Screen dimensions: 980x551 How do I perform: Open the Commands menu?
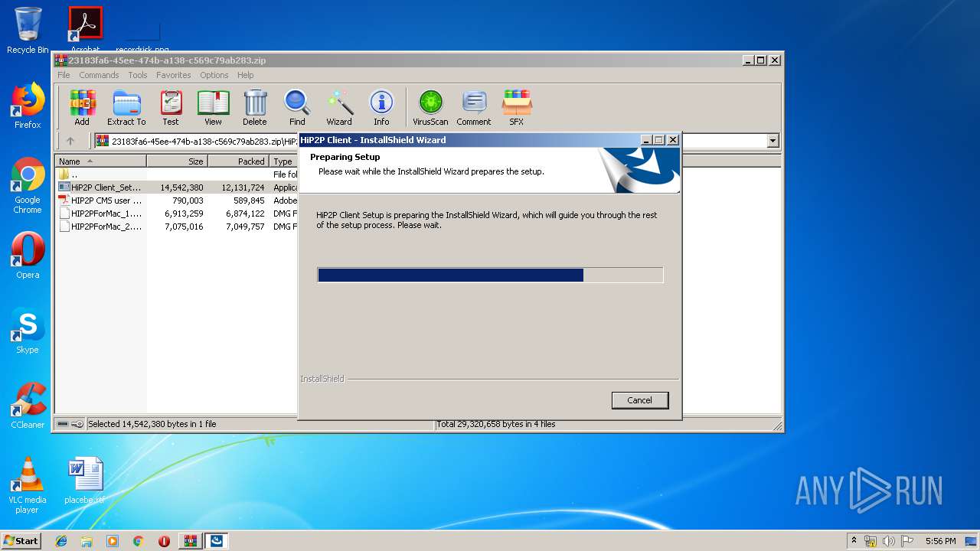pos(99,75)
